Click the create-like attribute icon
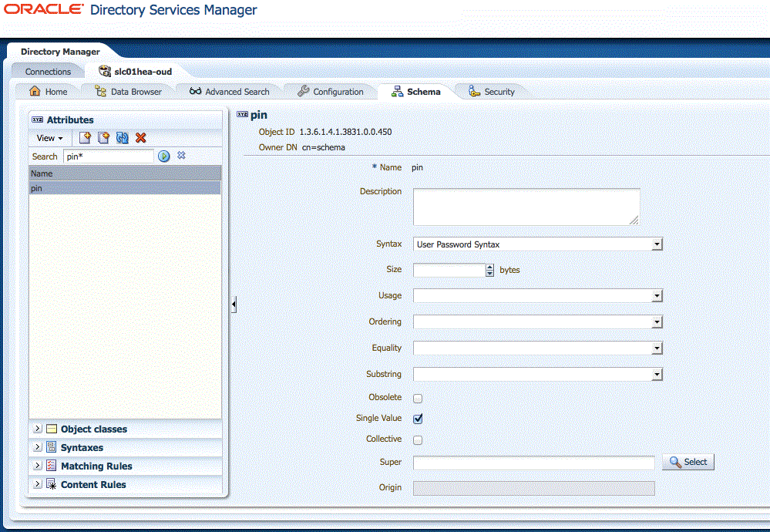 103,138
